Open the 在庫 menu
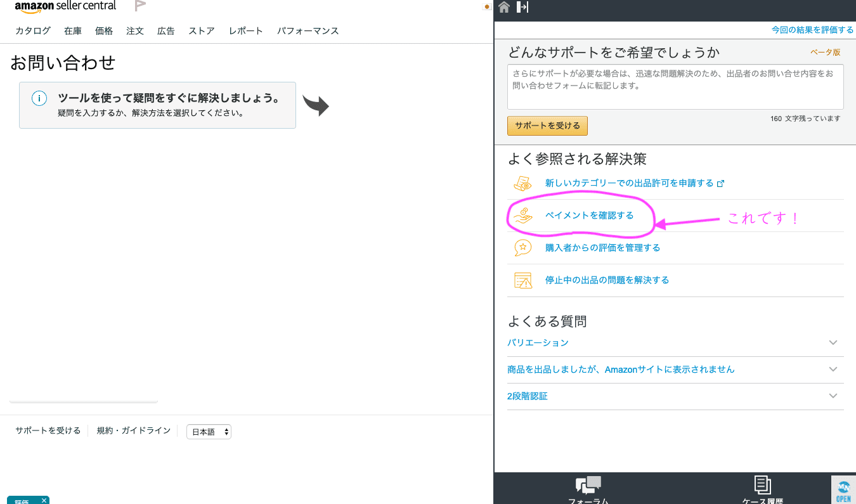 point(73,30)
